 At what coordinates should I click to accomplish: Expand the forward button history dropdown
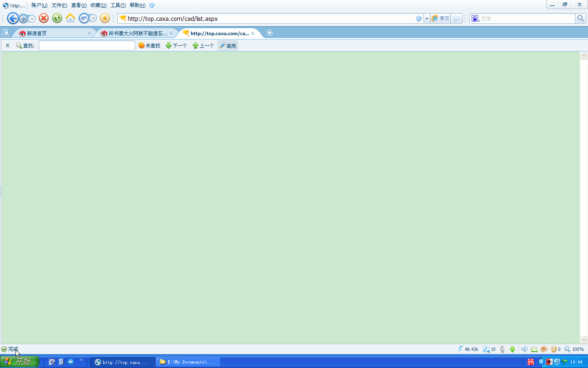click(32, 19)
